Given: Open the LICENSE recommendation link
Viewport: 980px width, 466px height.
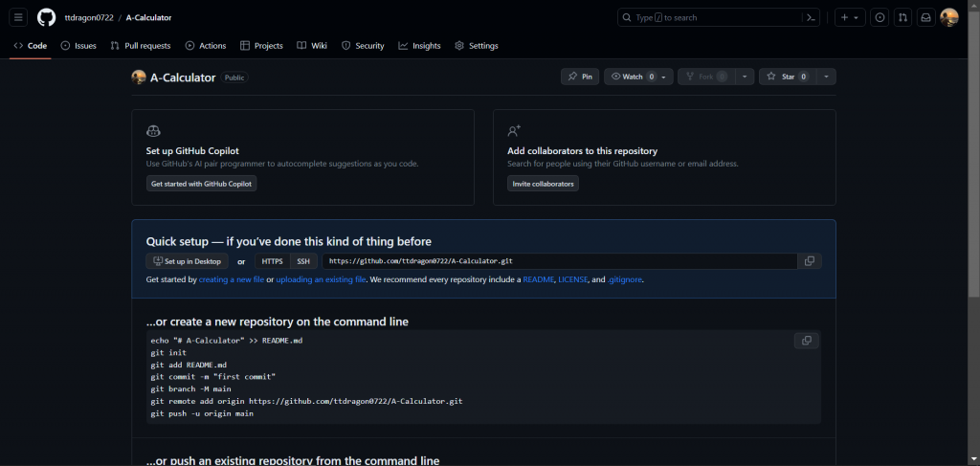Looking at the screenshot, I should [x=573, y=279].
